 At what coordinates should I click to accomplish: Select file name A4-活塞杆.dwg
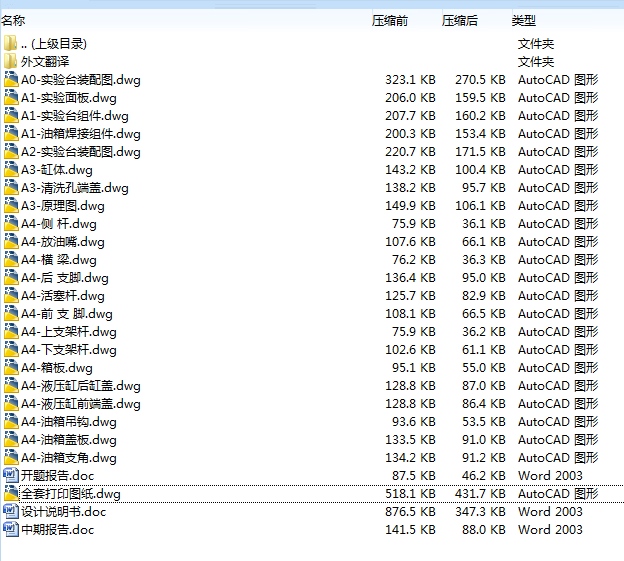pos(62,296)
